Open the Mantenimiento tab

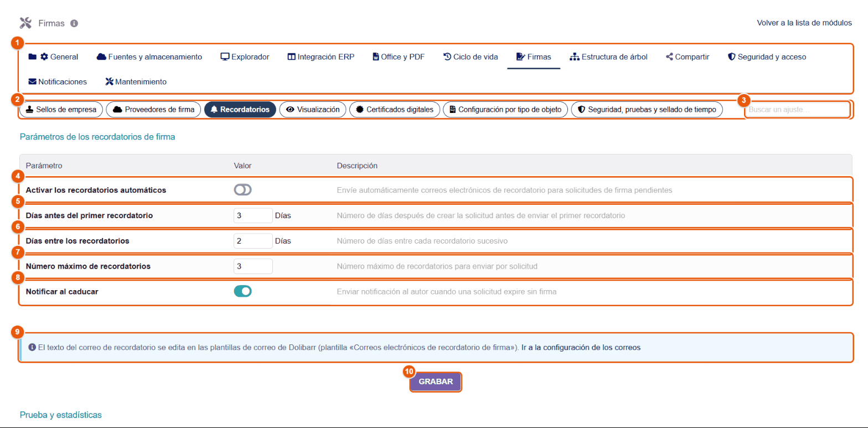(136, 81)
